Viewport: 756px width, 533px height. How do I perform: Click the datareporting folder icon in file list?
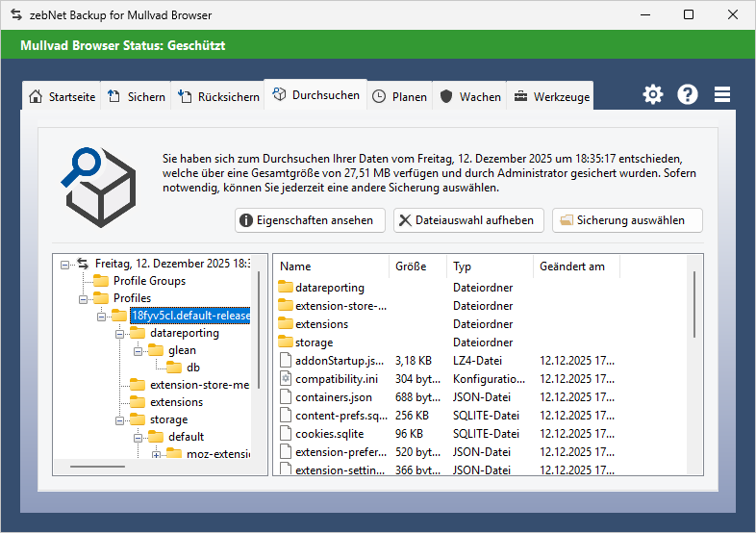285,288
